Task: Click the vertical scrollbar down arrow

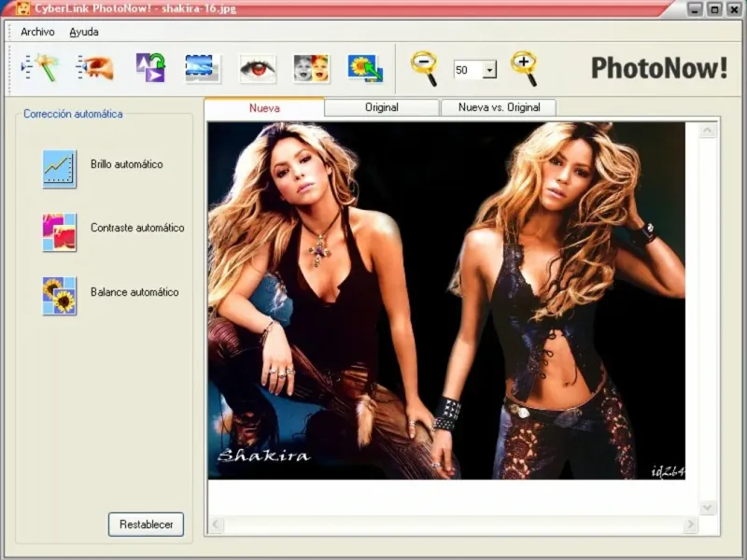Action: tap(708, 507)
